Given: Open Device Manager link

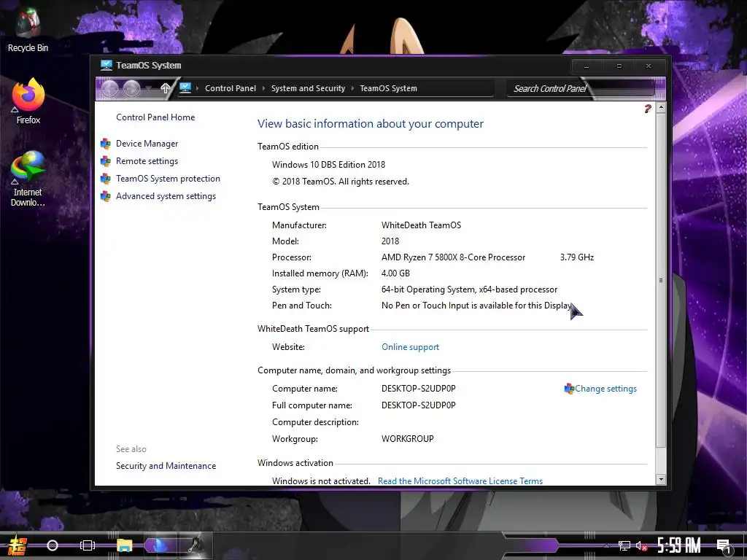Looking at the screenshot, I should coord(147,144).
